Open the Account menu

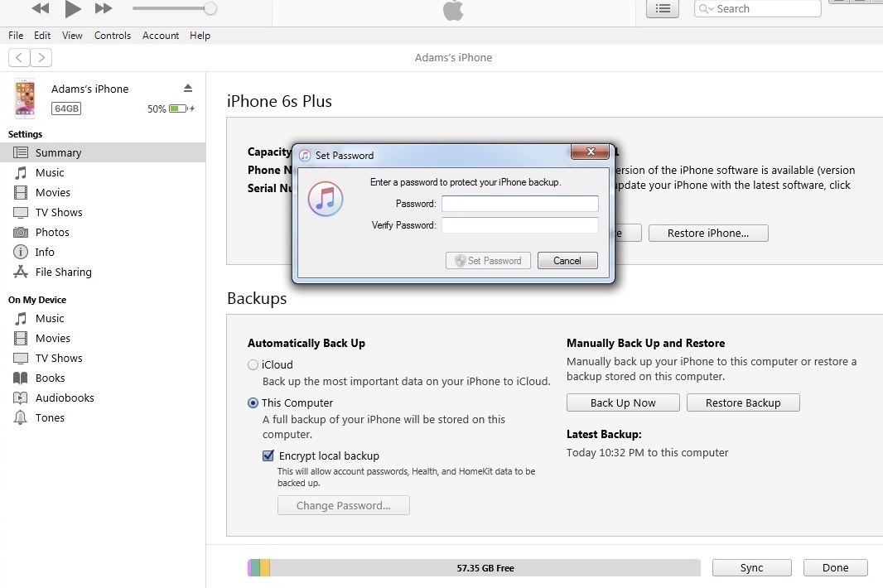click(161, 36)
